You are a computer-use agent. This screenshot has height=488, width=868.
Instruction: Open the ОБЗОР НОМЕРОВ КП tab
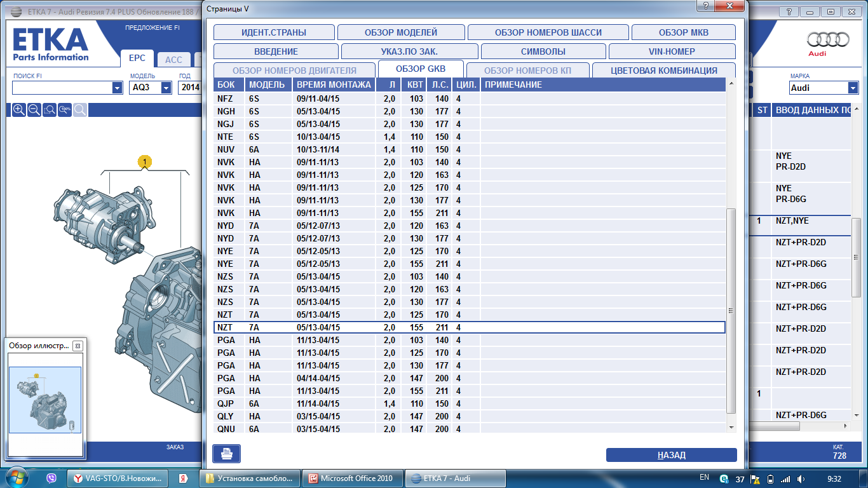[528, 71]
